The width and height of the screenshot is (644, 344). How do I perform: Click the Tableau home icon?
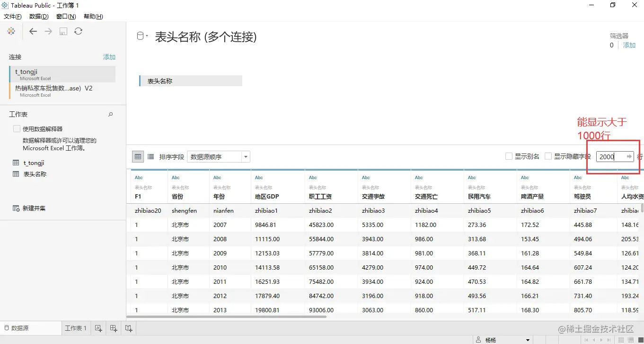coord(11,31)
